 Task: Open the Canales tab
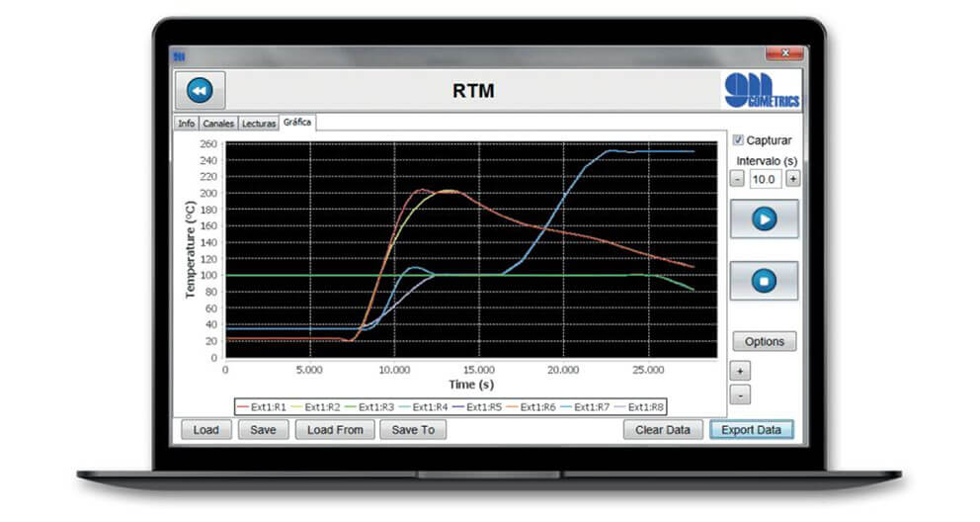tap(218, 124)
